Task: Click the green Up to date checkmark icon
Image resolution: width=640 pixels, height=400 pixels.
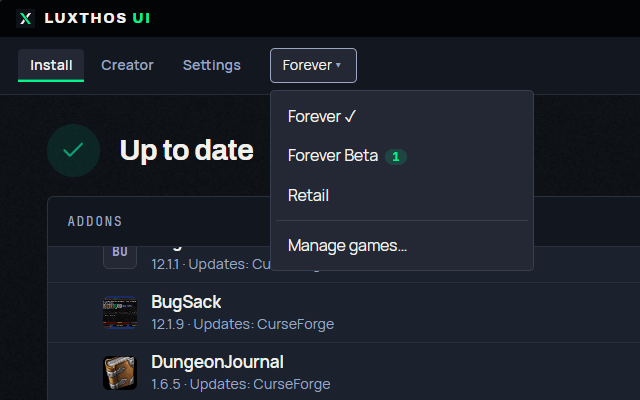Action: pos(73,150)
